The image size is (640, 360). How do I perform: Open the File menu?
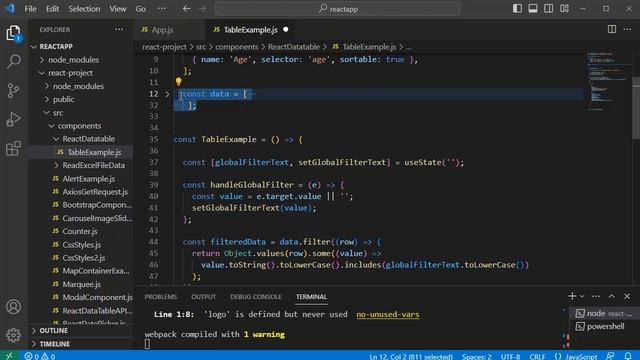coord(30,9)
